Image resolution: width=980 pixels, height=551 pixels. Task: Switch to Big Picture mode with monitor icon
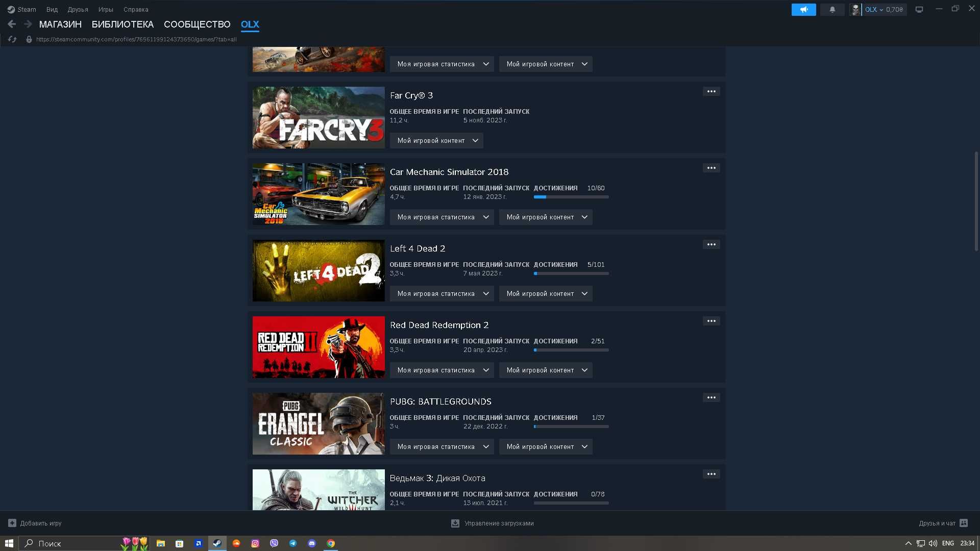(919, 10)
